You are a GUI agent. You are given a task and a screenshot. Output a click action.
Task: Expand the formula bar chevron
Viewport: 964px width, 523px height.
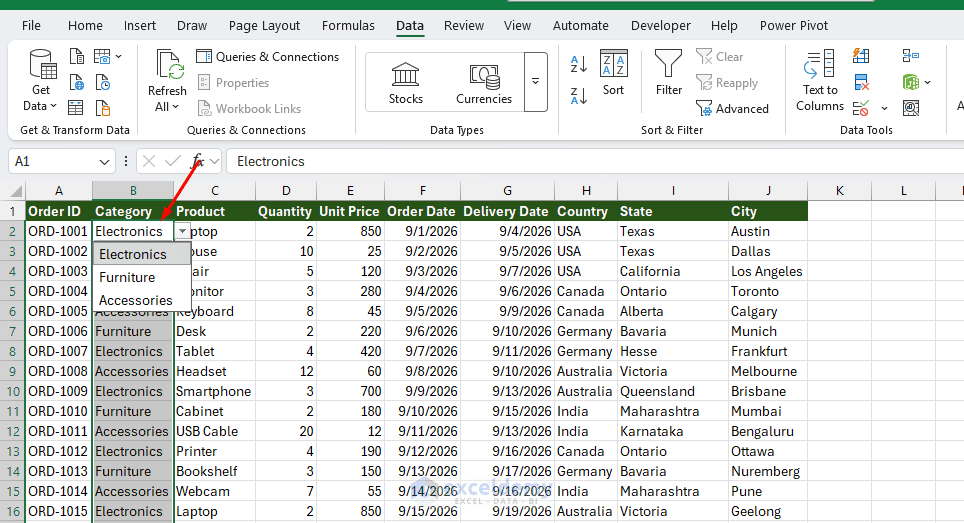214,162
